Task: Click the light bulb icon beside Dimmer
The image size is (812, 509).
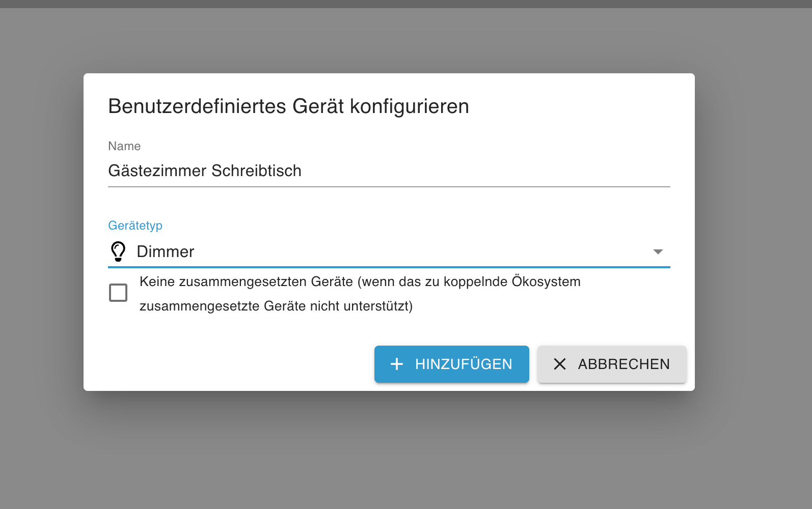Action: (118, 251)
